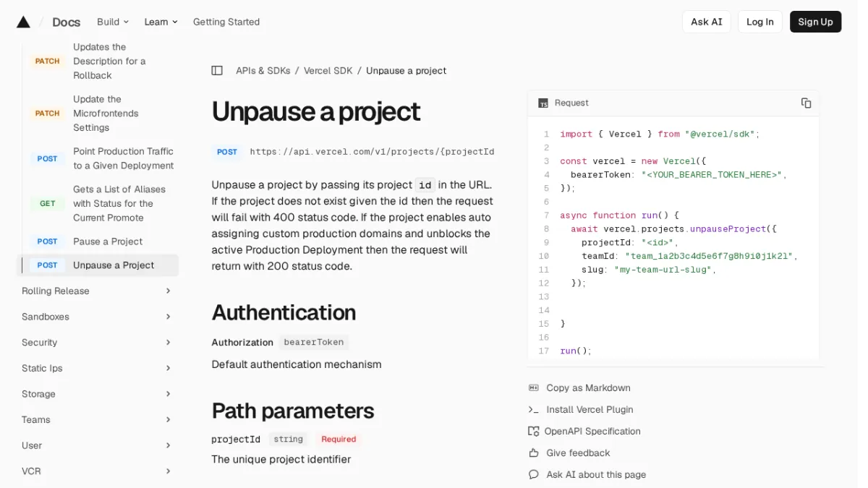868x488 pixels.
Task: Open the Build dropdown menu
Action: (x=113, y=22)
